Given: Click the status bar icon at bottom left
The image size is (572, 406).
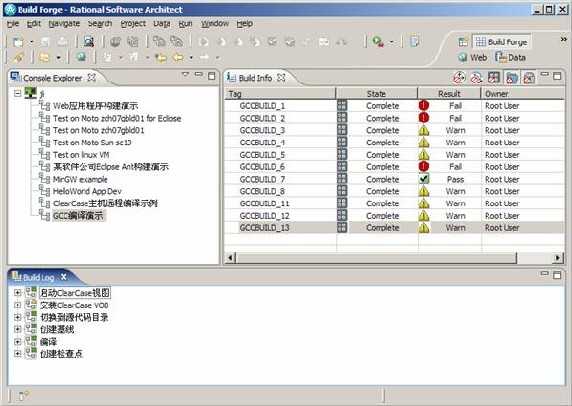Looking at the screenshot, I should click(24, 396).
